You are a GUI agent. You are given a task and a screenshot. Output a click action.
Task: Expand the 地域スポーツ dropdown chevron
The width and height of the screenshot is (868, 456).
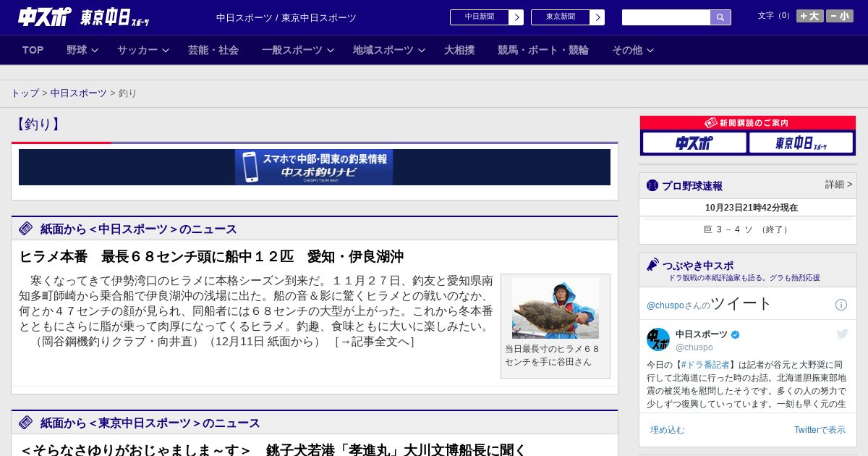click(422, 51)
